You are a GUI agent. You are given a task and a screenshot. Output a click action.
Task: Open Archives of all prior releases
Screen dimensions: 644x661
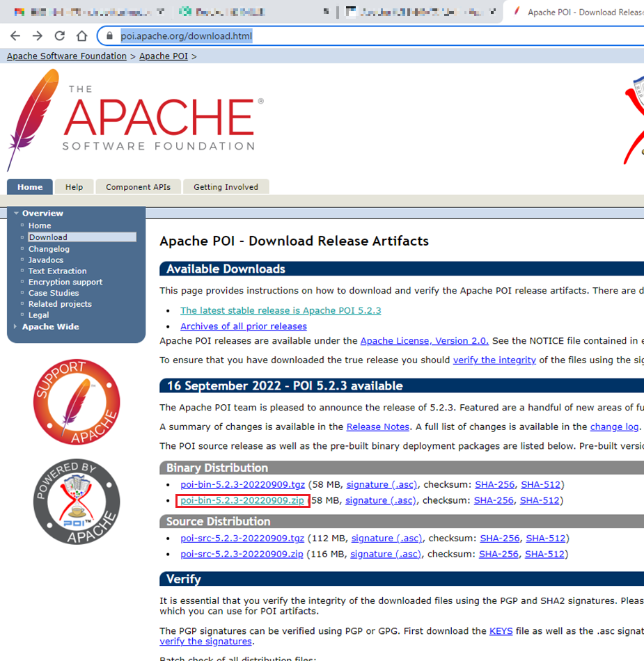pos(244,326)
